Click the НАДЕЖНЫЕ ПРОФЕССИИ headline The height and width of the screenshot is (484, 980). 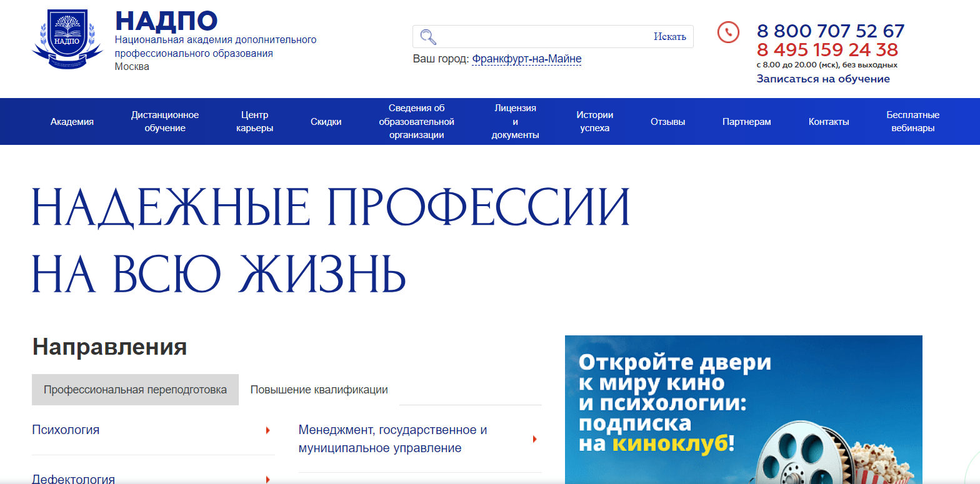click(x=331, y=207)
